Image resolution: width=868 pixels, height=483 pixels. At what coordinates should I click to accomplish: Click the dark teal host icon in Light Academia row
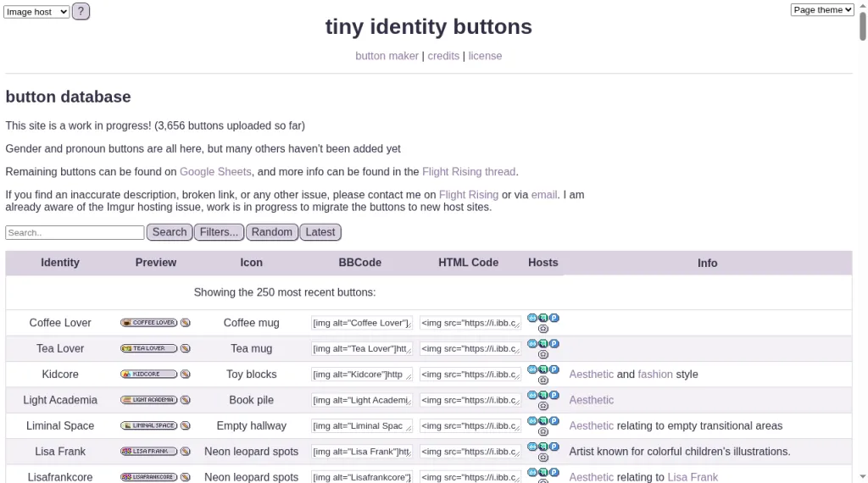[x=543, y=395]
